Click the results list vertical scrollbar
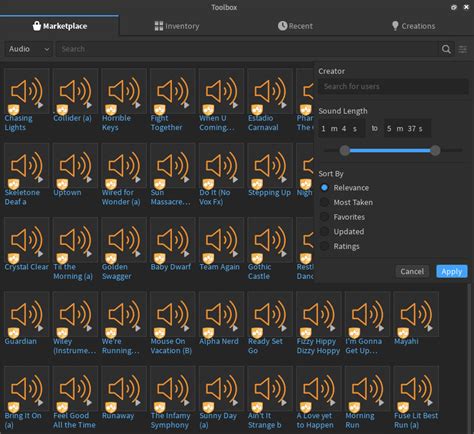474x434 pixels. point(470,358)
